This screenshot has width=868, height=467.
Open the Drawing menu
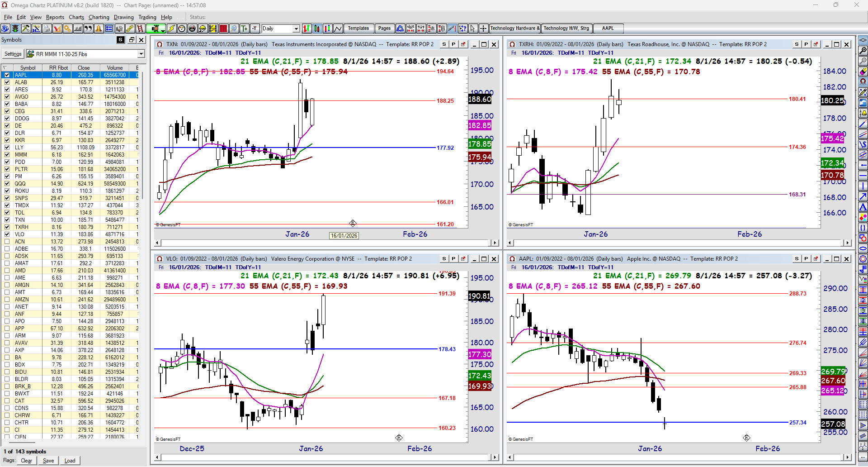click(124, 17)
